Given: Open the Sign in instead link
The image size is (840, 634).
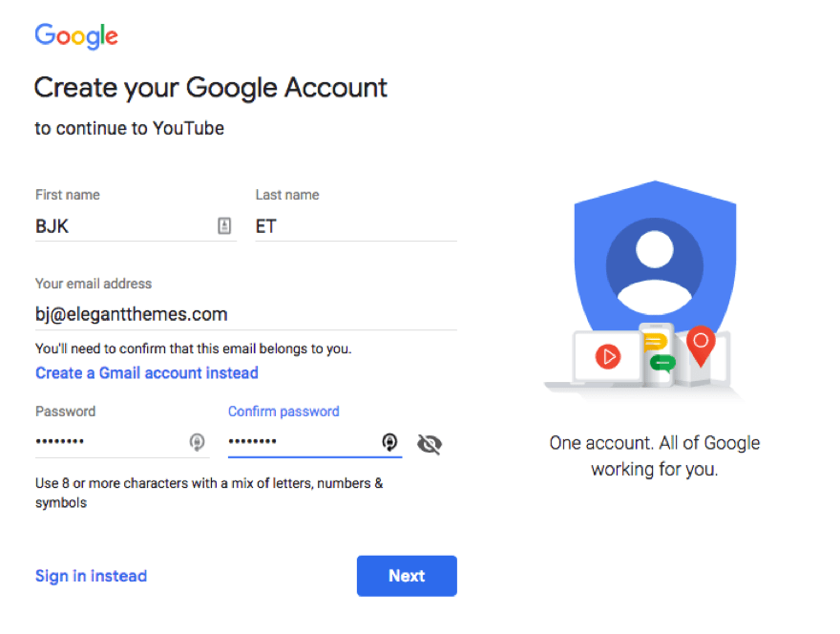Looking at the screenshot, I should (x=91, y=576).
